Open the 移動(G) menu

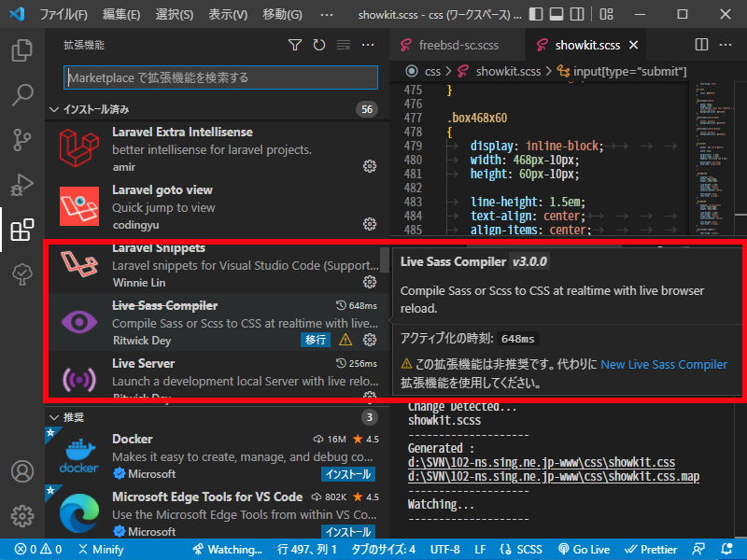(282, 14)
